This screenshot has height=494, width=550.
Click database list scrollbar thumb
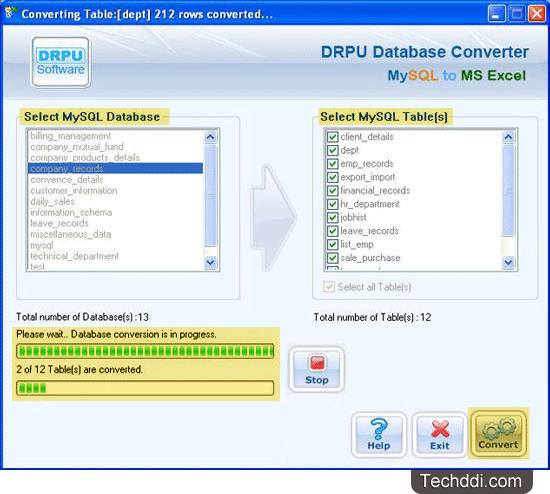[x=210, y=195]
